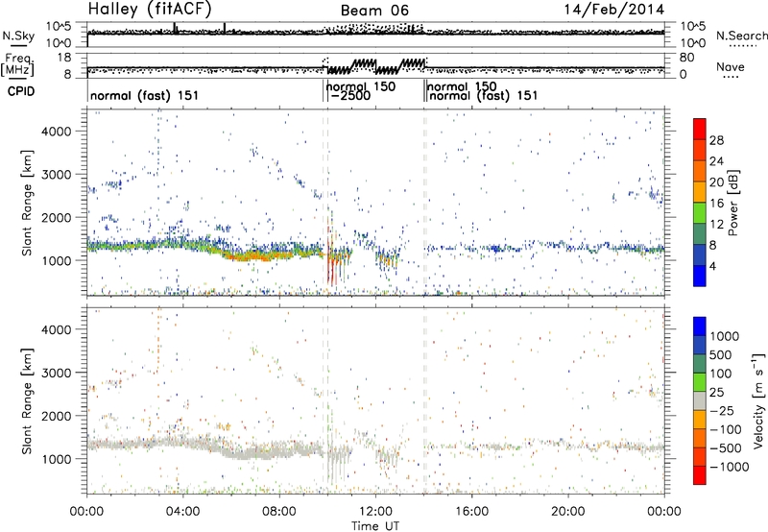Click the dashed vertical marker near 14:00 in Velocity panel
This screenshot has height=532, width=768.
click(424, 400)
